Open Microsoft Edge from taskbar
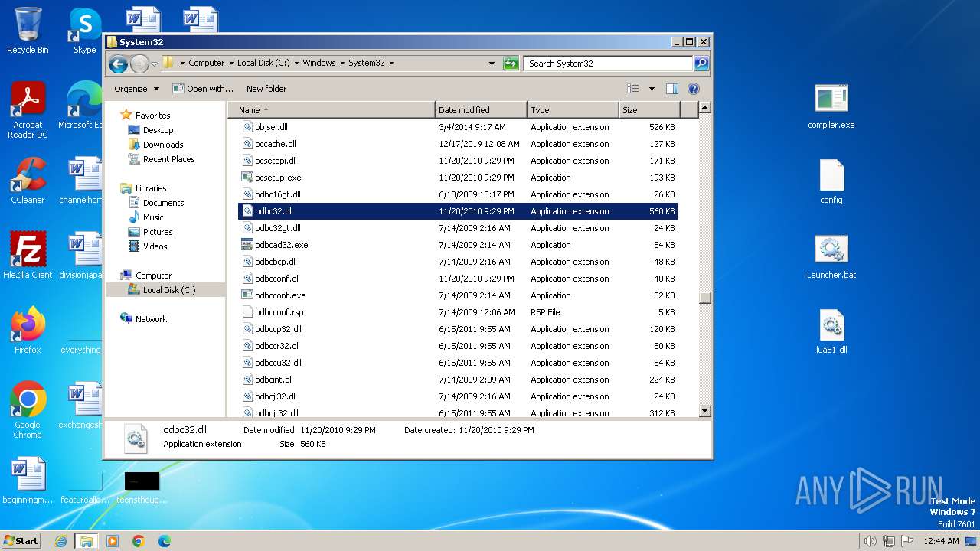 pos(165,541)
